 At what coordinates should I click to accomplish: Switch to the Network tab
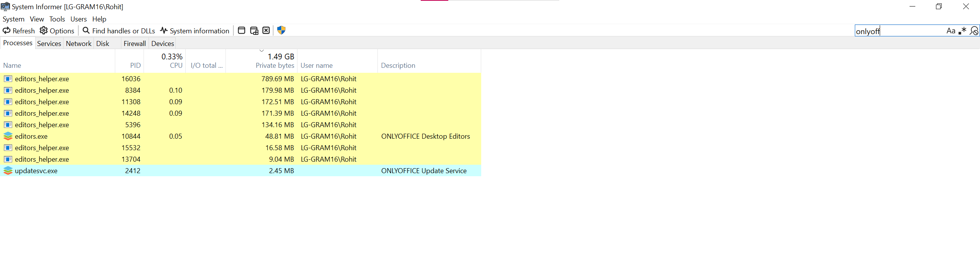78,44
